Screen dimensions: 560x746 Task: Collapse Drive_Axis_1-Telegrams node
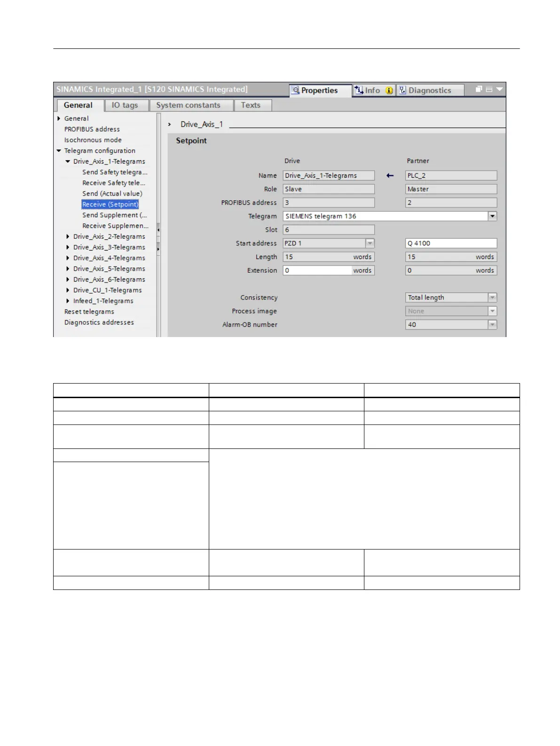click(68, 162)
